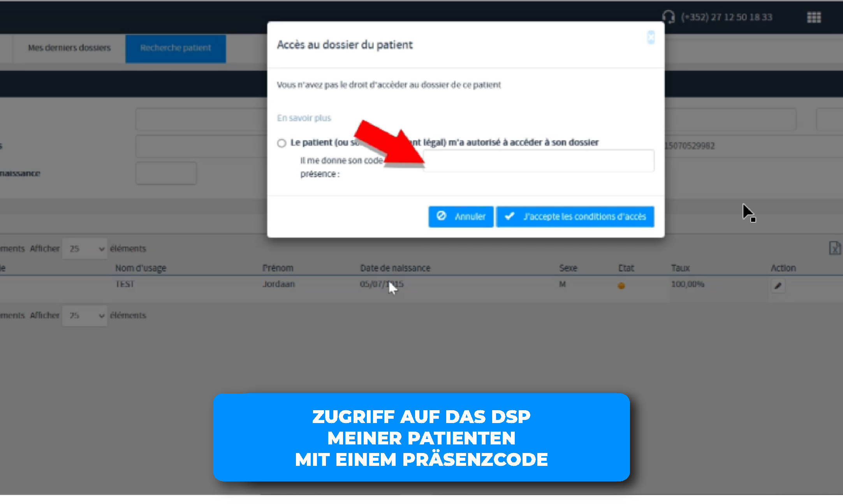Click the Jordaan first name cell
The width and height of the screenshot is (843, 504).
coord(278,284)
